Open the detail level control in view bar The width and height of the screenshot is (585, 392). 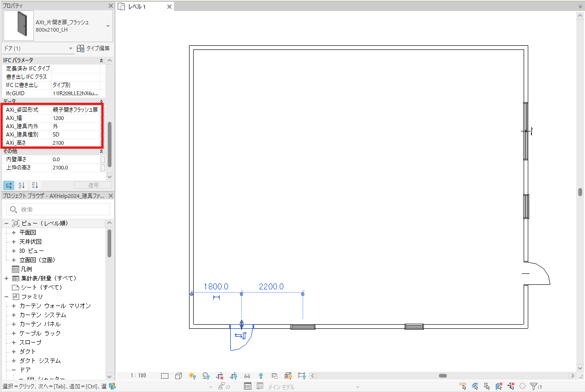(x=165, y=376)
